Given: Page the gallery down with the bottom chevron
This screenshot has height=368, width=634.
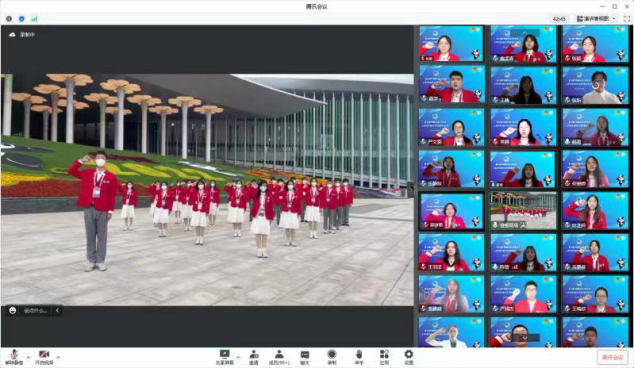Looking at the screenshot, I should [525, 337].
